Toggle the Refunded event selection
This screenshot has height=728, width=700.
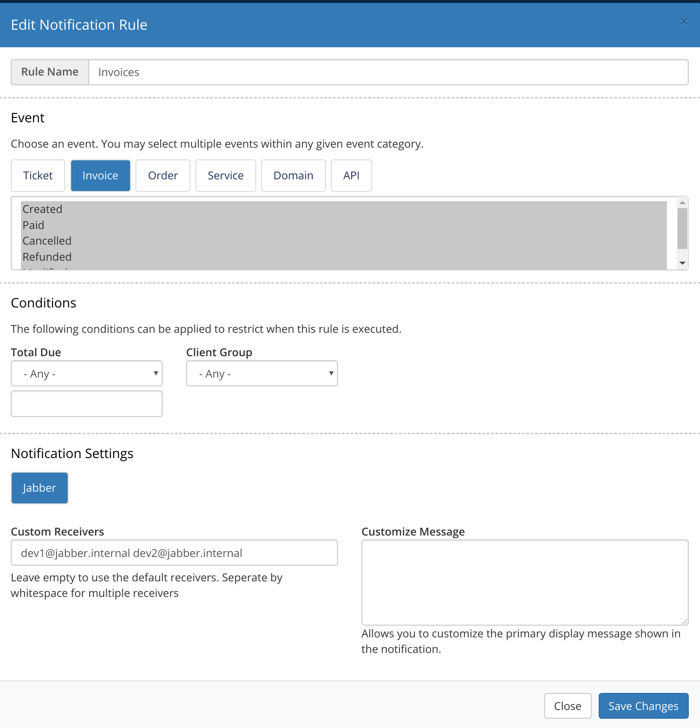pyautogui.click(x=47, y=256)
